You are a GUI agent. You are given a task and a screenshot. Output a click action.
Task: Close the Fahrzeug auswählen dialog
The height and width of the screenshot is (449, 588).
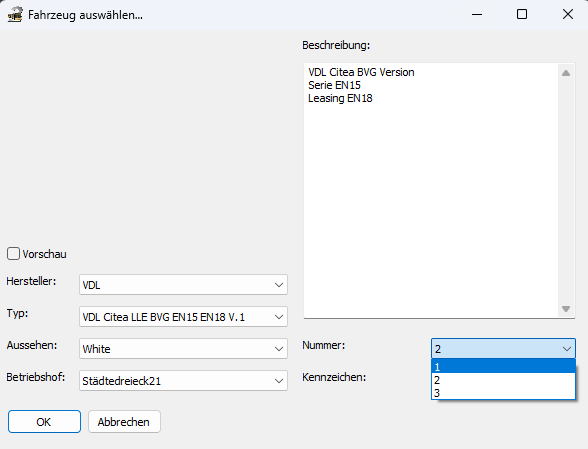[568, 15]
